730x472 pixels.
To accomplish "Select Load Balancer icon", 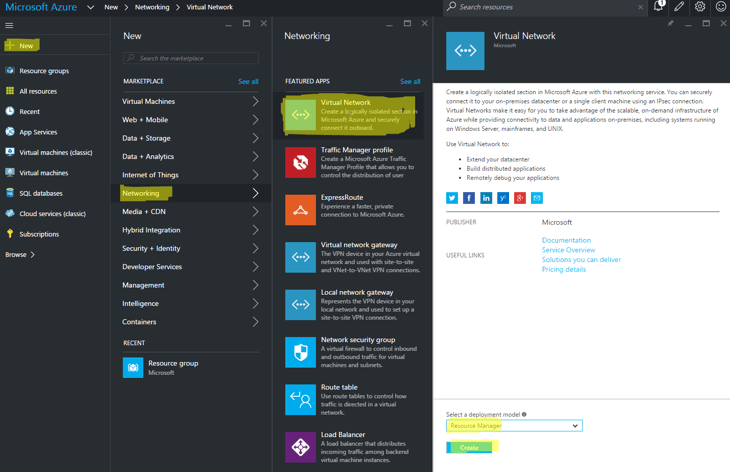I will [x=300, y=447].
